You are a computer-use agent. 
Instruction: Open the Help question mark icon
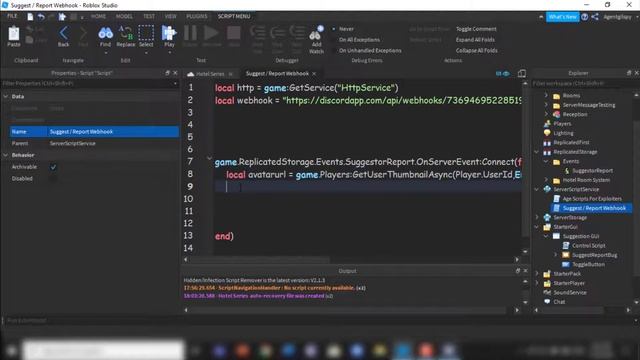click(x=584, y=17)
